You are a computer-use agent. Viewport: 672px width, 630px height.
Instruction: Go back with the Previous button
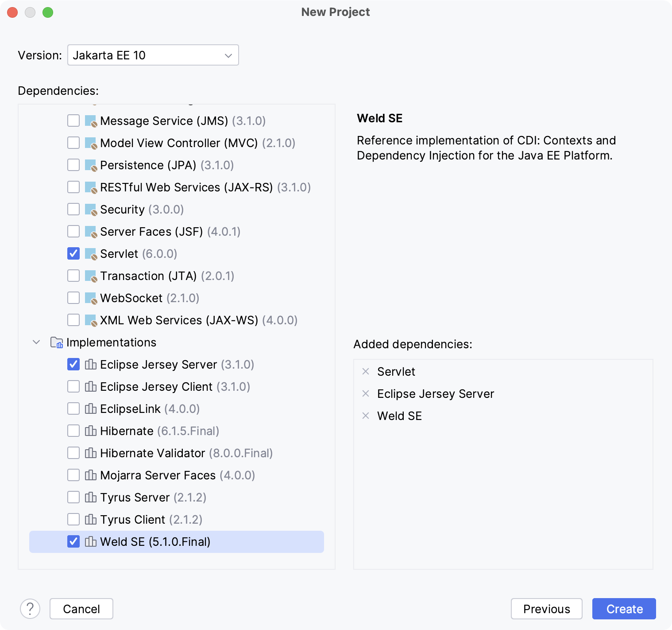(x=547, y=609)
